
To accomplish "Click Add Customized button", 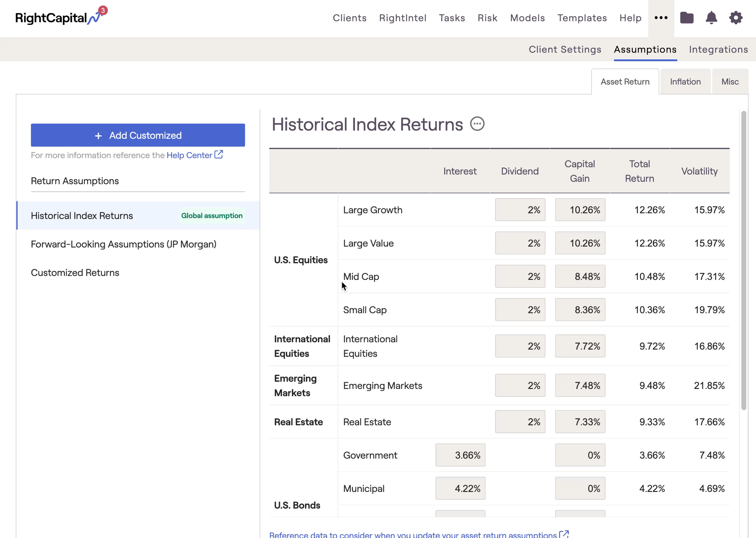I will coord(138,135).
